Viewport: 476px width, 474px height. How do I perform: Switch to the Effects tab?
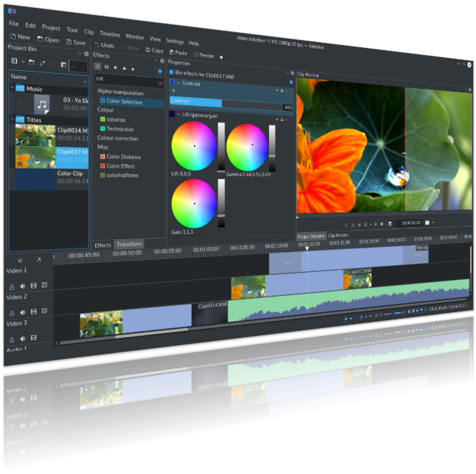click(x=102, y=245)
